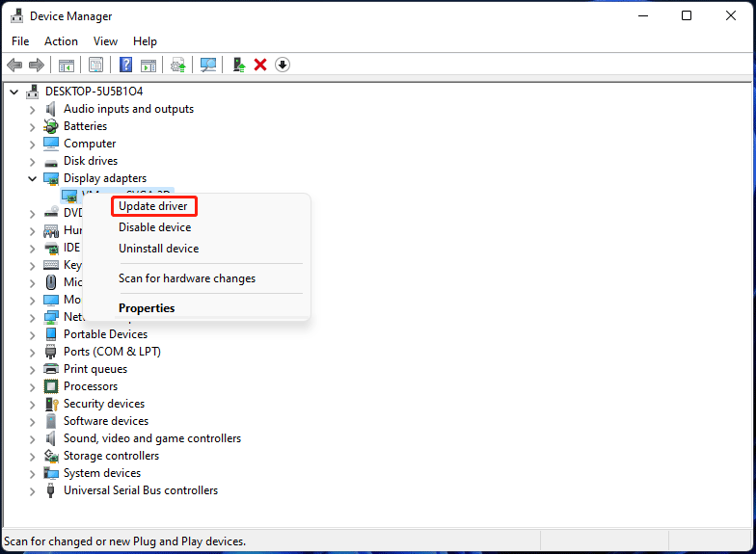
Task: Expand the Disk drives category arrow
Action: coord(33,162)
